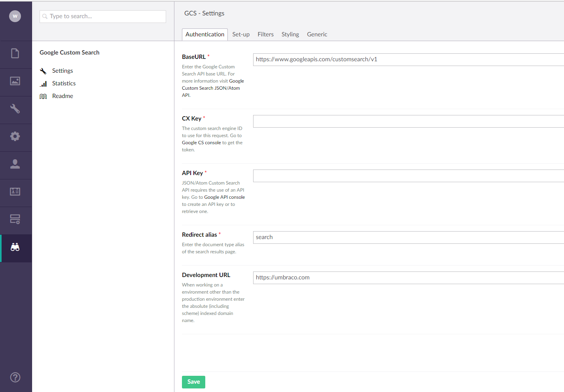Click the CX Key label
The height and width of the screenshot is (392, 564).
click(191, 119)
